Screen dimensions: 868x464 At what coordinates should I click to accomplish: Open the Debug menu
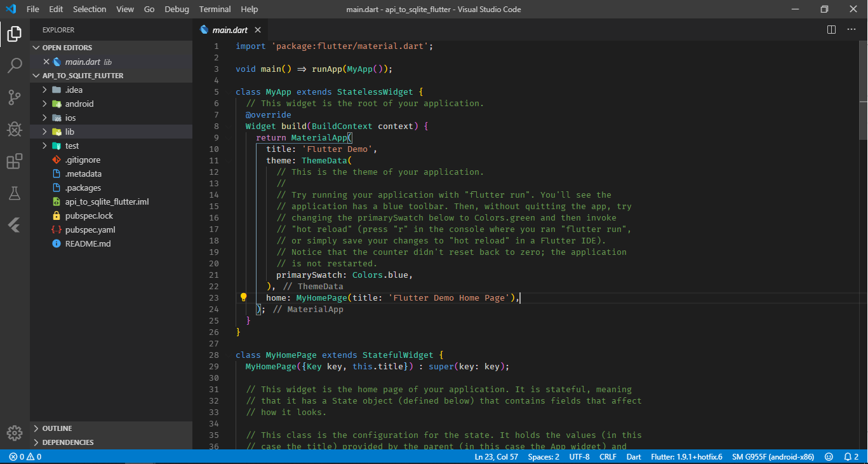(x=177, y=10)
